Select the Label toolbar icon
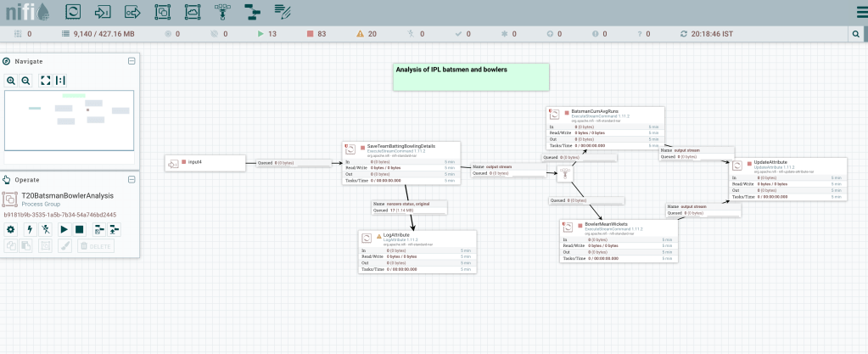 283,12
